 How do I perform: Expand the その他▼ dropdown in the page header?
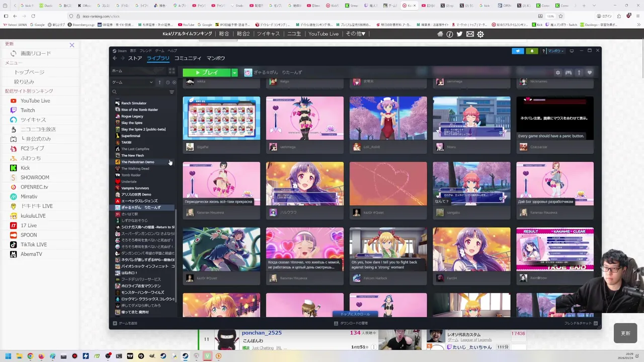tap(356, 34)
